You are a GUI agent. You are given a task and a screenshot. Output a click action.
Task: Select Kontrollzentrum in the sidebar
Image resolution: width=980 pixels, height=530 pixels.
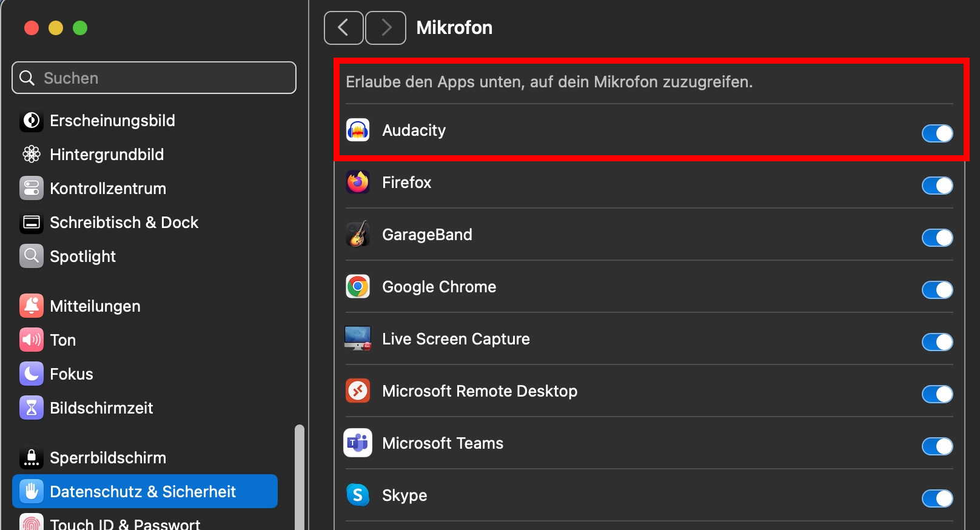(145, 189)
